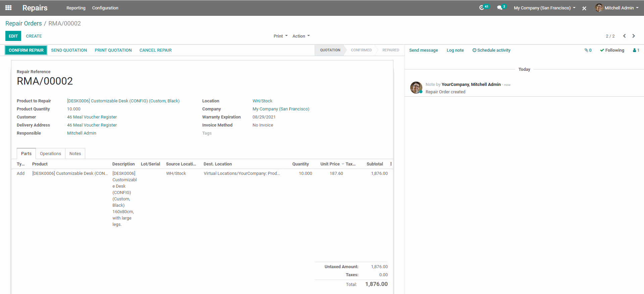Open the optional columns kebab menu
This screenshot has width=644, height=294.
(x=391, y=164)
